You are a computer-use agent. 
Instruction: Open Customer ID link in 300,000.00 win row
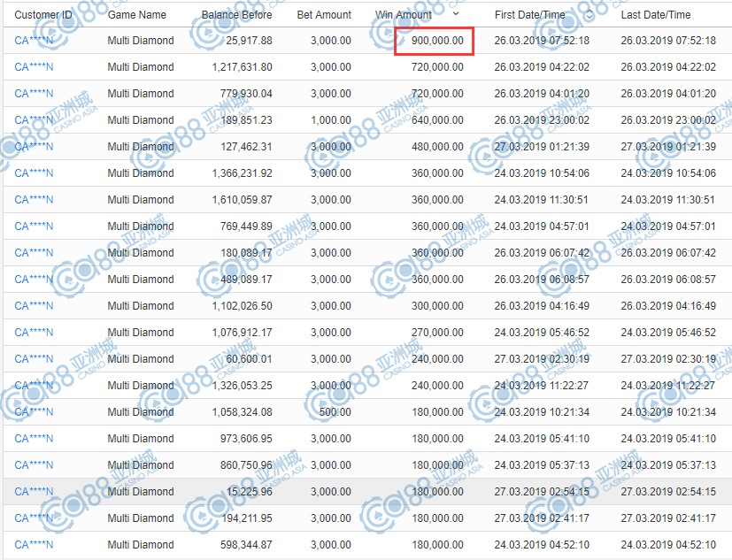pyautogui.click(x=34, y=306)
